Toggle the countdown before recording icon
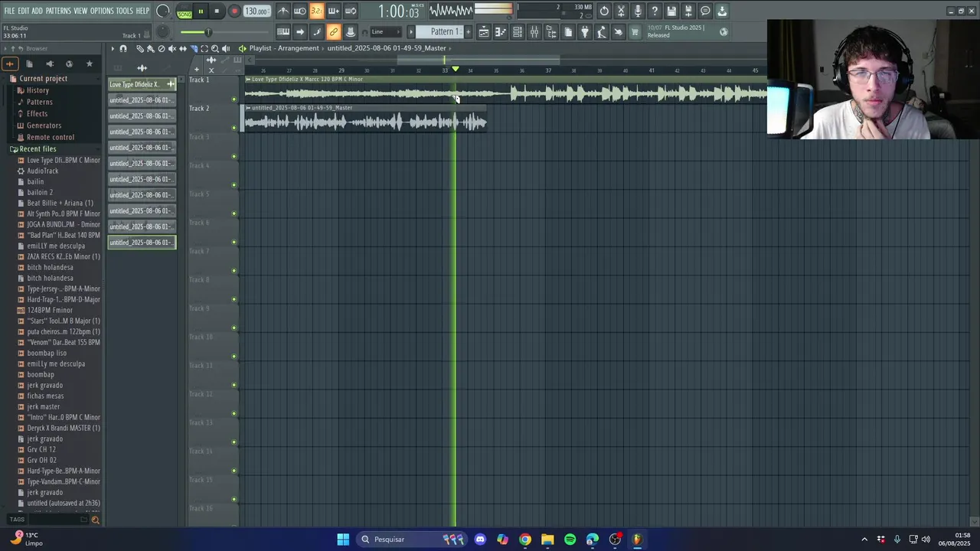Screen dimensions: 980x551 pyautogui.click(x=317, y=11)
